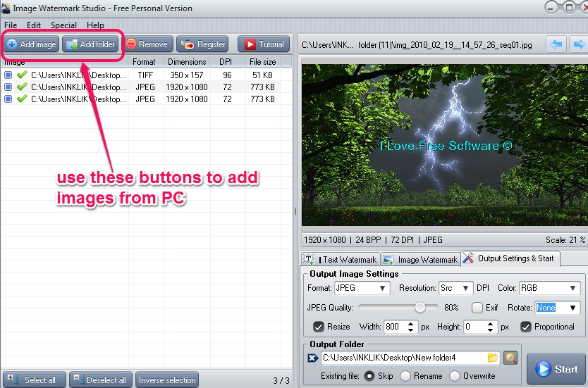Viewport: 588px width, 388px height.
Task: Click Deselect all button
Action: coord(101,380)
